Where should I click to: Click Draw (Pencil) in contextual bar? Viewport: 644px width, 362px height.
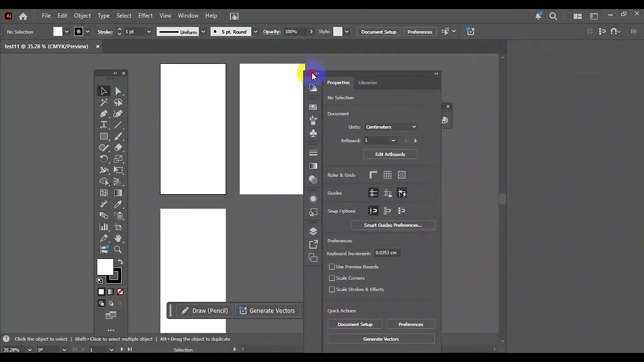click(205, 311)
